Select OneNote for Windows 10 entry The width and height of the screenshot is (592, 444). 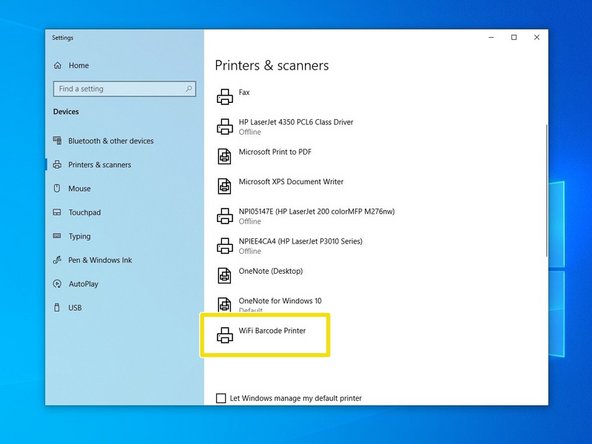[280, 301]
